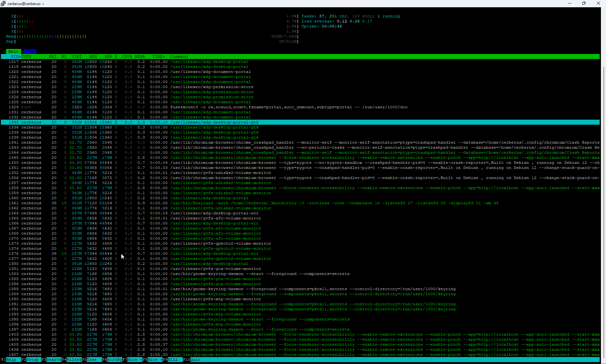Select process PID 1365 gvfs-afc-volume-monitor
The width and height of the screenshot is (606, 364).
[300, 218]
